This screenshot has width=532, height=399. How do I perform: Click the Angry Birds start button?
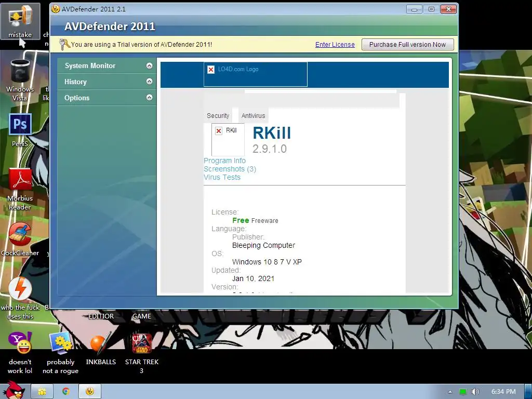pos(14,390)
